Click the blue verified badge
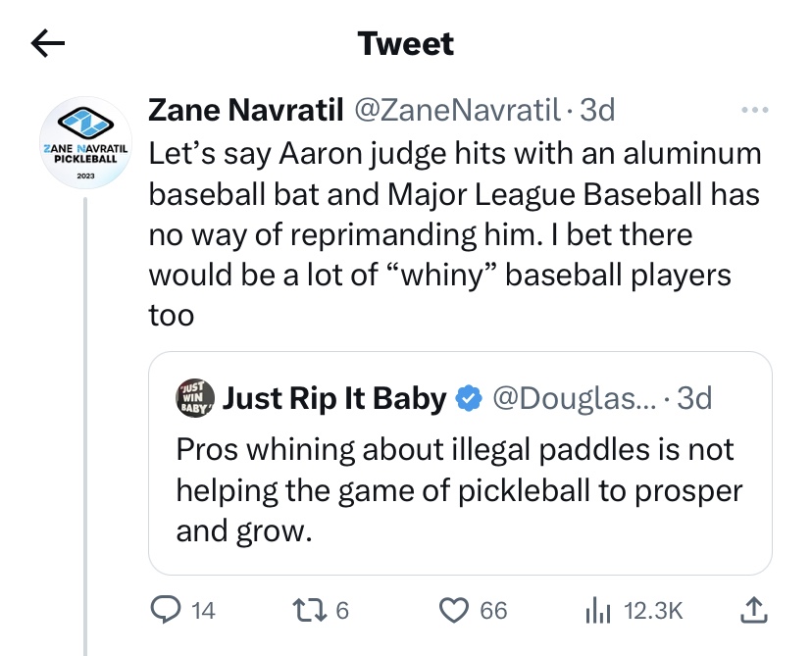The height and width of the screenshot is (656, 812). 470,398
